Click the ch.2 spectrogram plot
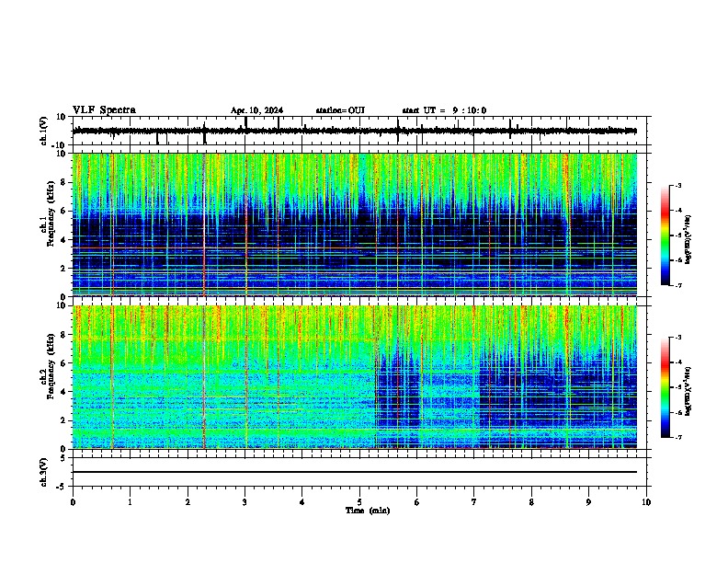The image size is (728, 563). point(355,377)
